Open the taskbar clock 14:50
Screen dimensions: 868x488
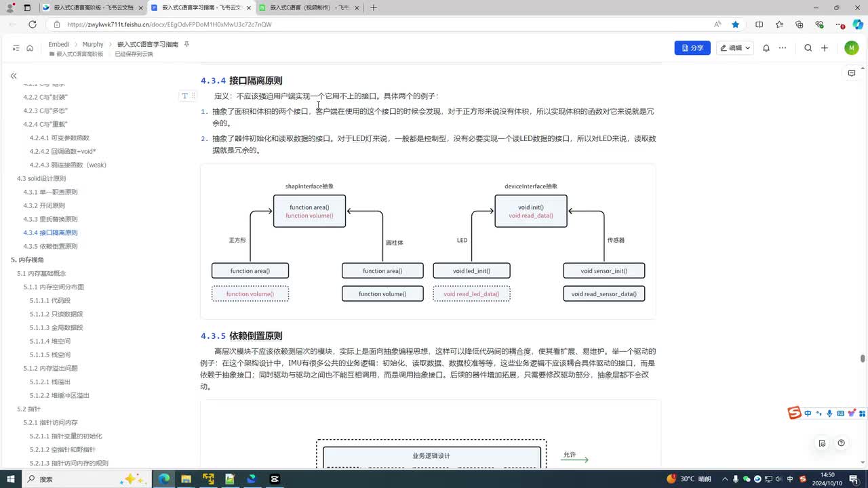click(x=827, y=479)
